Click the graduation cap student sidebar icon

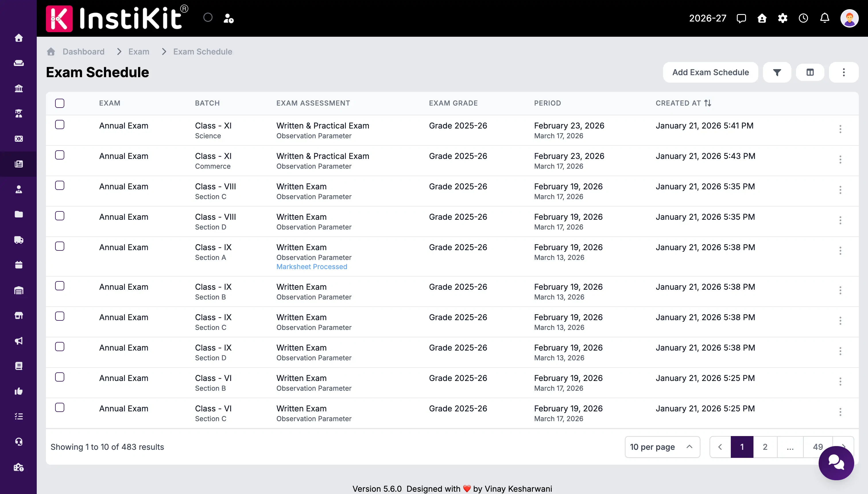pyautogui.click(x=19, y=113)
